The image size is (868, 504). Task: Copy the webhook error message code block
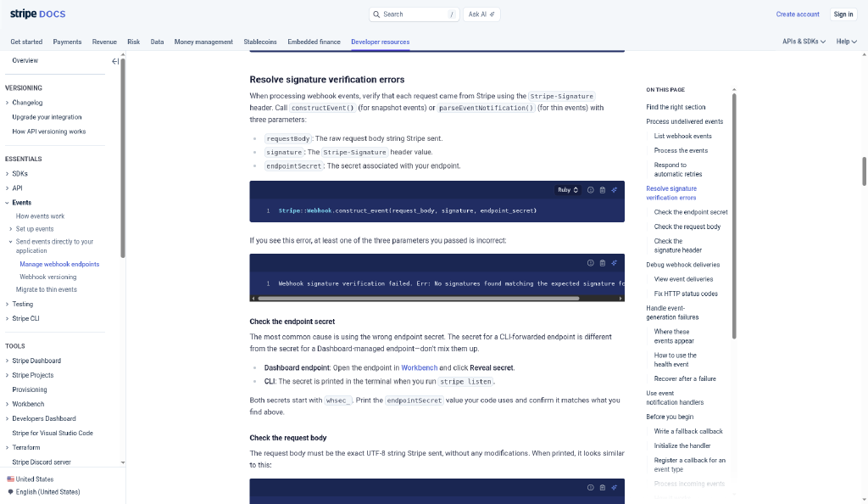pos(603,263)
